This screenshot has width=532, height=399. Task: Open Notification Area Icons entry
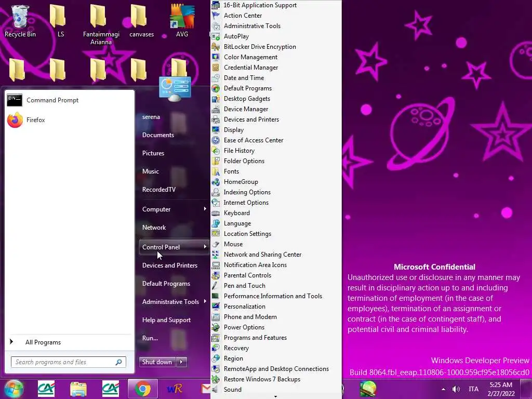click(255, 265)
